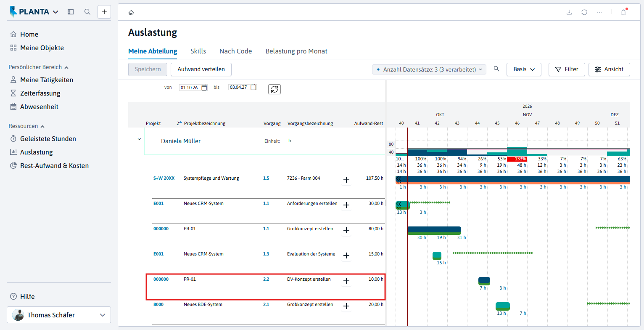Open the Basis dropdown

pos(524,69)
